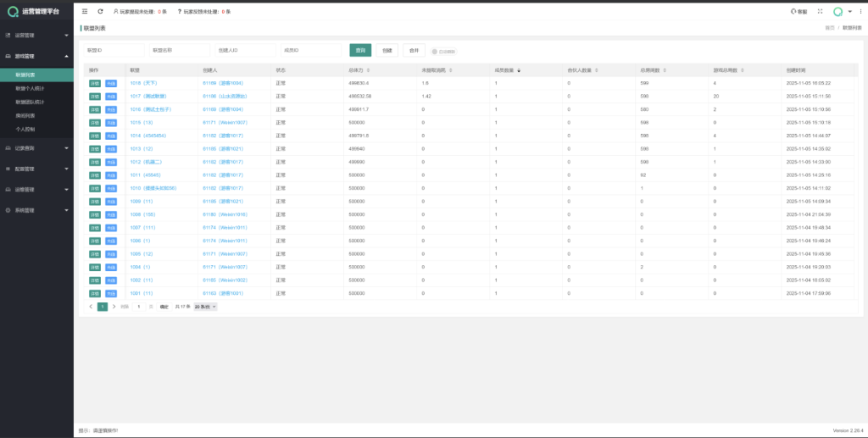The image size is (868, 438).
Task: Open user avatar dropdown arrow
Action: [849, 11]
